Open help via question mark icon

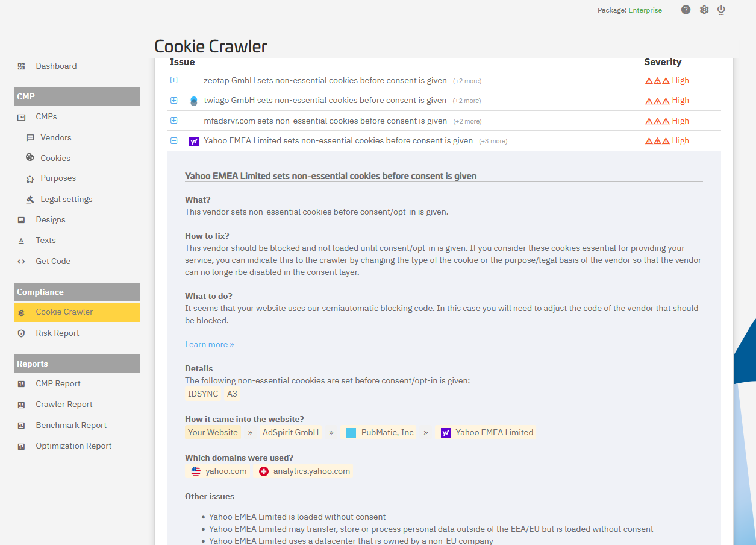point(686,10)
